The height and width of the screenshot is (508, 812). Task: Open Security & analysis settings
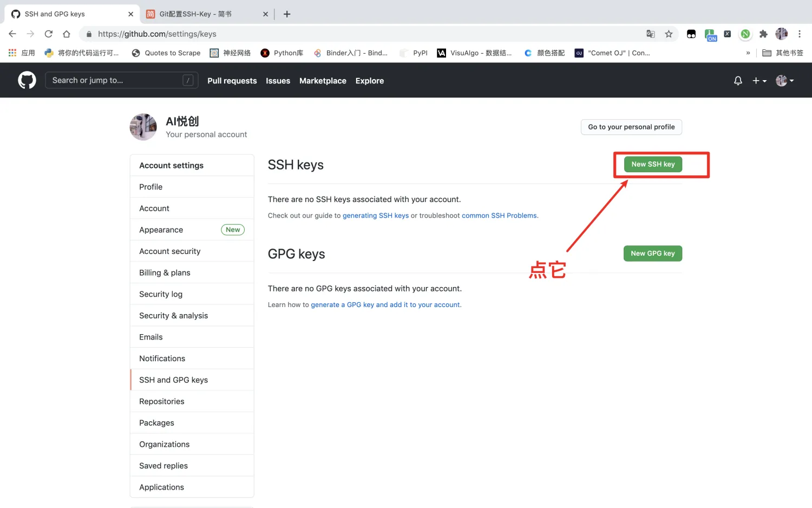click(192, 316)
